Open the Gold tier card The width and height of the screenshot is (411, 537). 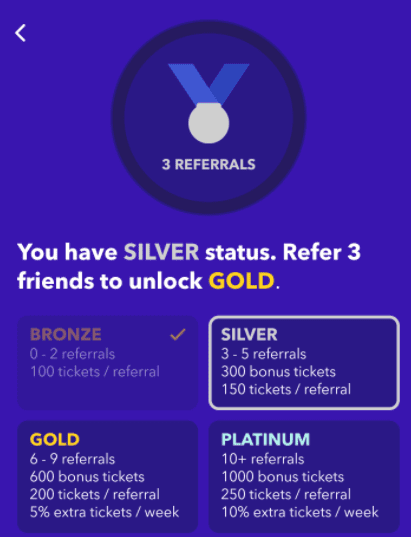[108, 477]
